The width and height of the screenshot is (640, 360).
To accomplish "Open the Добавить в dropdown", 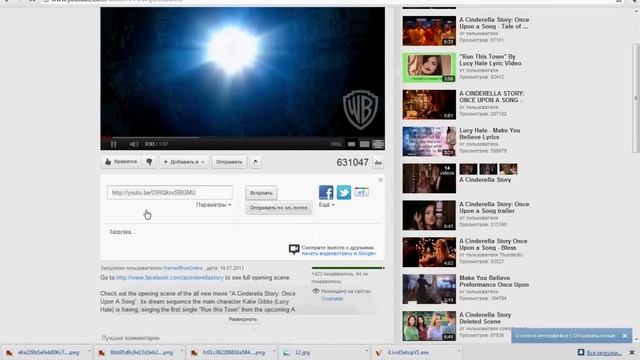I will pyautogui.click(x=184, y=162).
